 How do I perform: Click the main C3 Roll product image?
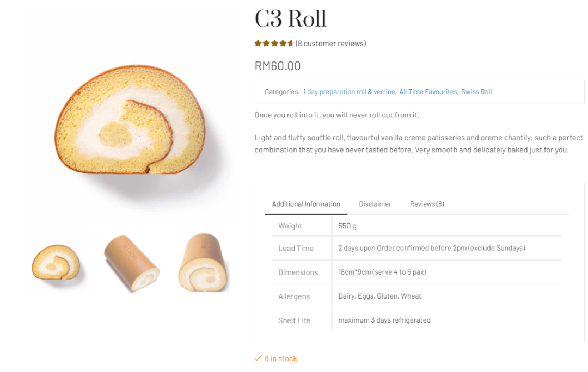[133, 116]
